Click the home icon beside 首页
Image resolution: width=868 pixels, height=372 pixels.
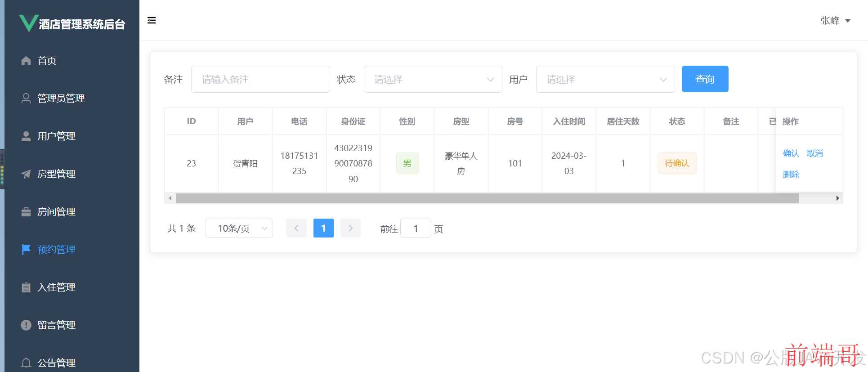tap(26, 61)
